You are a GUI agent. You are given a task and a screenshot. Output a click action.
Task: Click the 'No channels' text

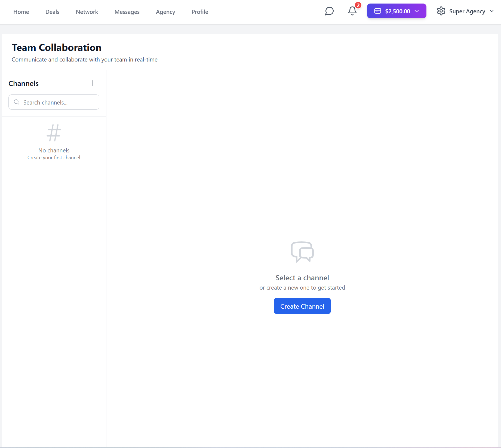(54, 151)
